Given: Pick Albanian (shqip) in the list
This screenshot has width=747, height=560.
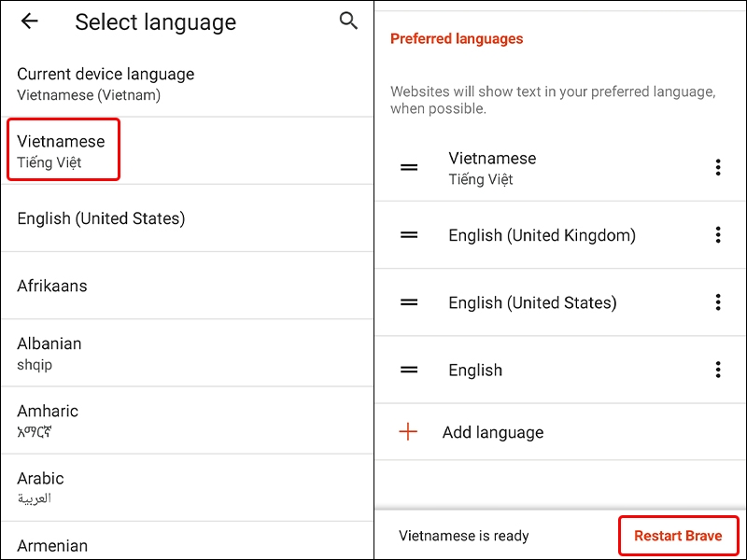Looking at the screenshot, I should (x=49, y=353).
